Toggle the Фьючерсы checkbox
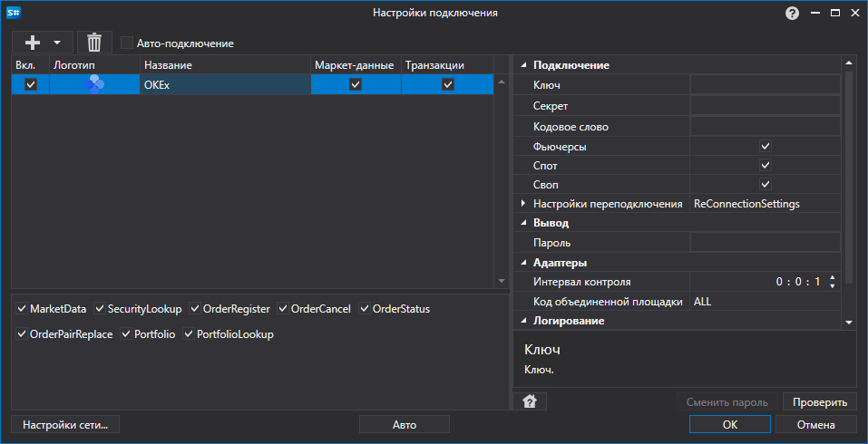This screenshot has width=868, height=444. (766, 147)
